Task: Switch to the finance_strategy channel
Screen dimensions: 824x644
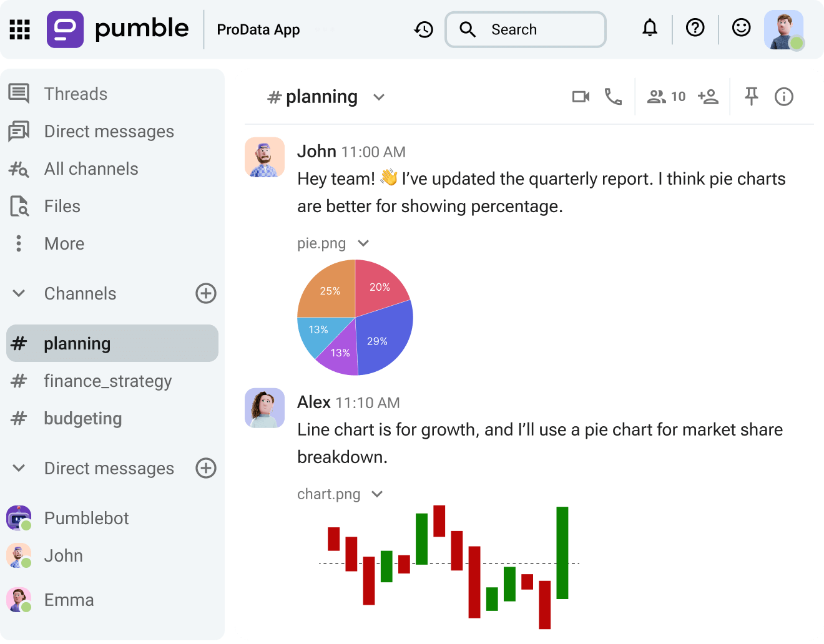Action: (x=107, y=381)
